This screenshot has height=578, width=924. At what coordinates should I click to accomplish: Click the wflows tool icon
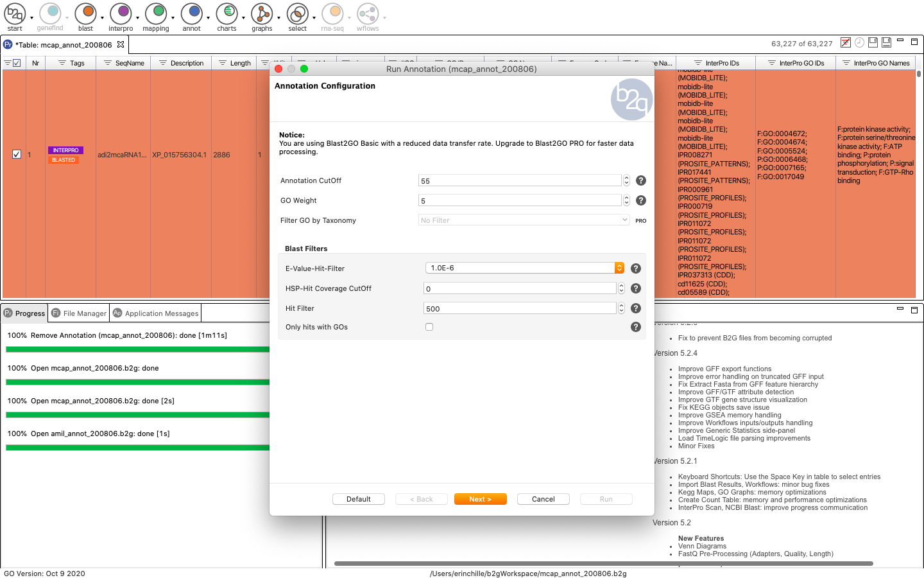click(x=368, y=13)
